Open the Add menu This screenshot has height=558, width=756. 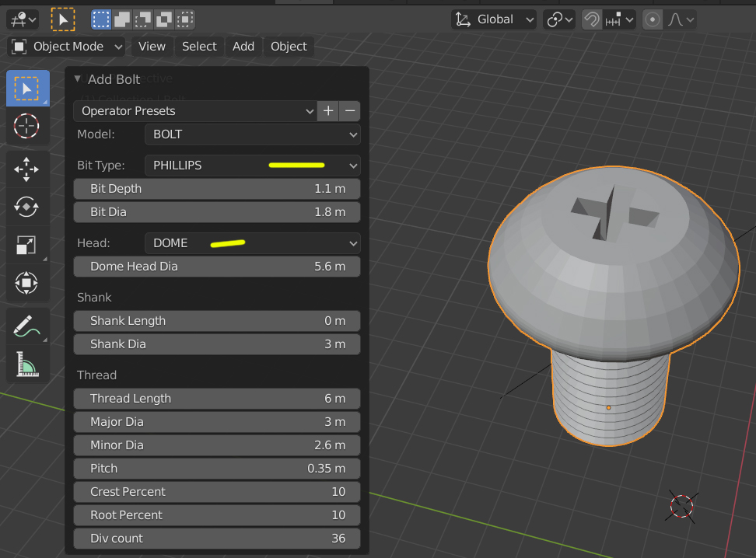tap(243, 47)
